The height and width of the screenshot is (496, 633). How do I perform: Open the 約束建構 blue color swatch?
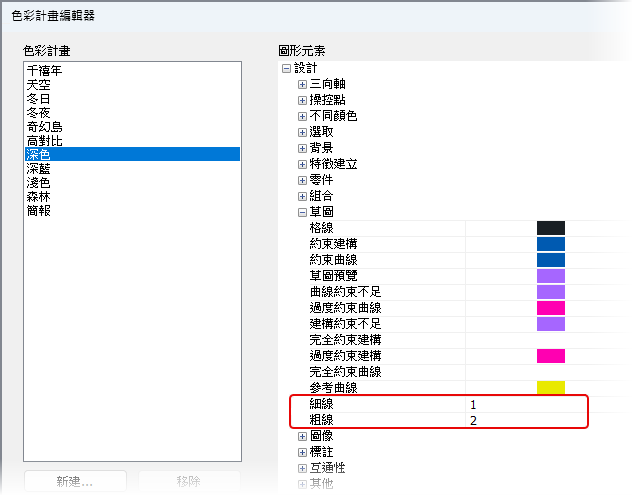point(551,244)
